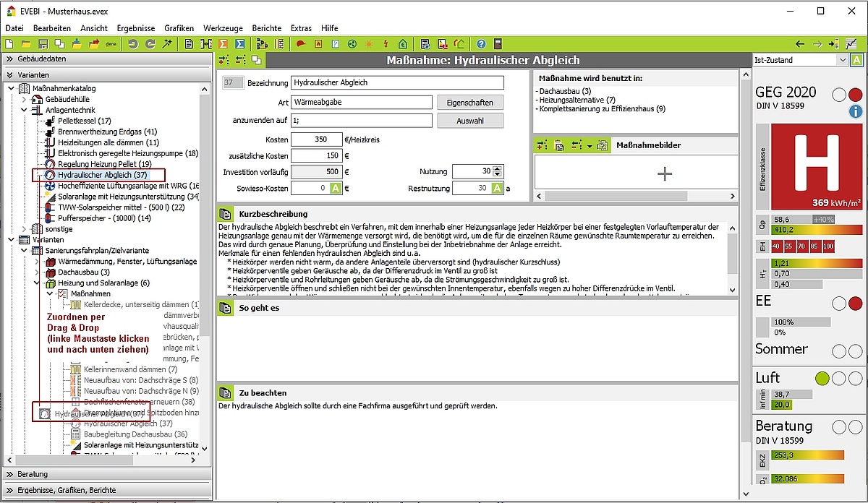Click the Eigenschaften button

point(470,103)
